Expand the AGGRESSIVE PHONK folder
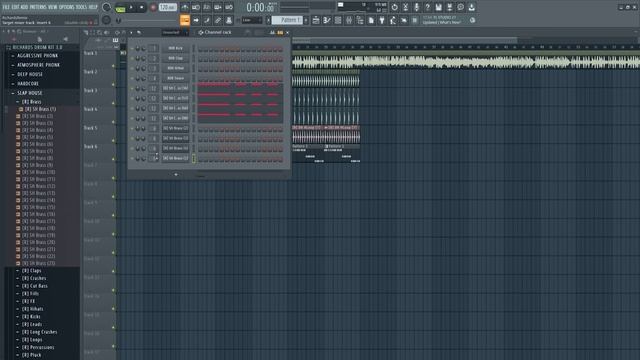Screen dimensions: 640x360 (37, 56)
